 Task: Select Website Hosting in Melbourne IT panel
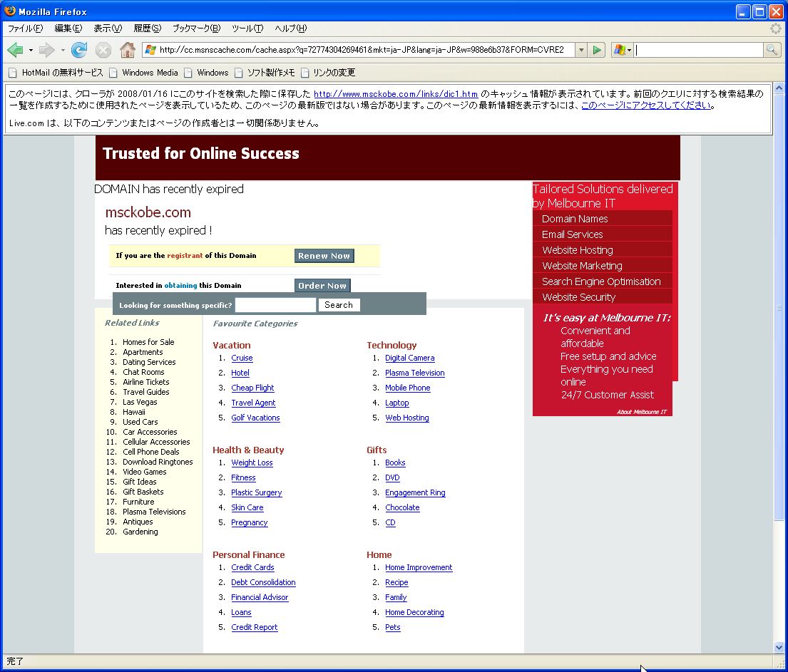(x=603, y=249)
